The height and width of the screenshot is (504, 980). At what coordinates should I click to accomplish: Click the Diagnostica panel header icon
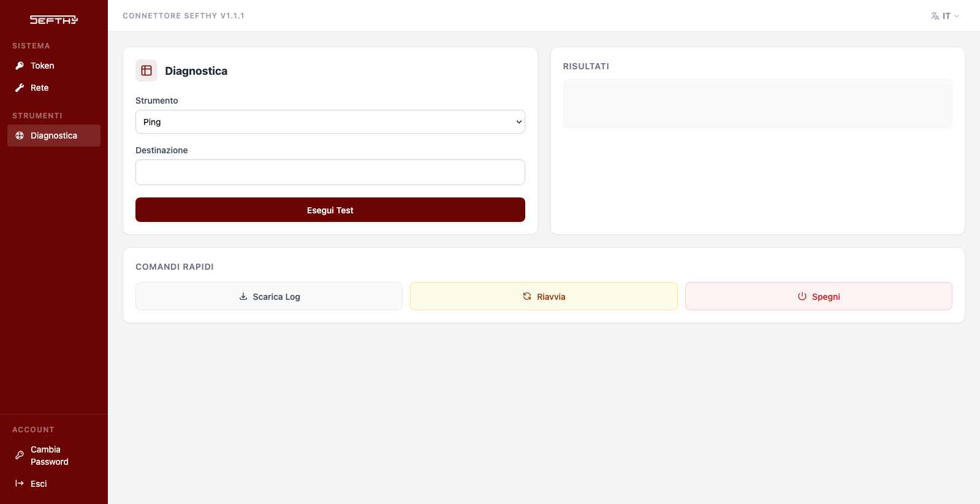[x=146, y=71]
